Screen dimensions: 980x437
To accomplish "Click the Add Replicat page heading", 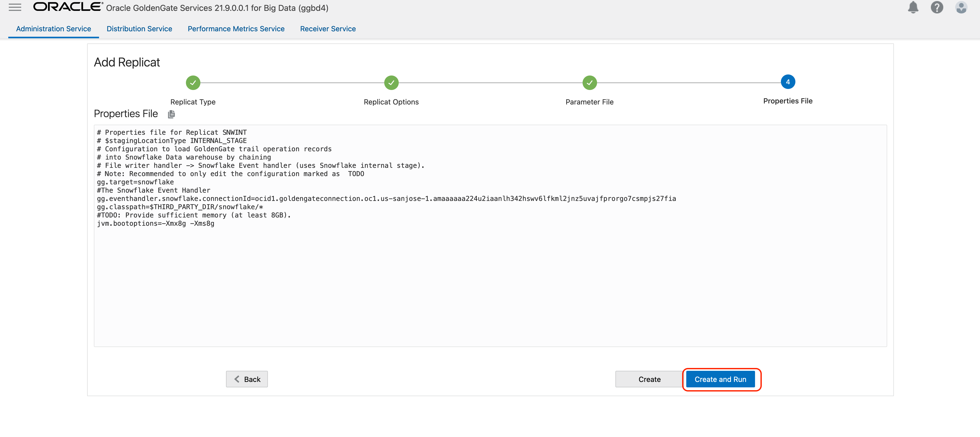I will 127,62.
